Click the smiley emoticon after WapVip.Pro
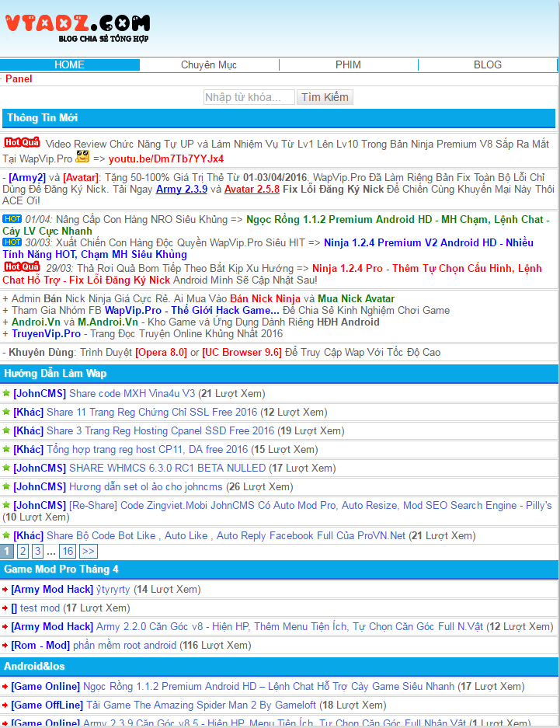 tap(82, 156)
